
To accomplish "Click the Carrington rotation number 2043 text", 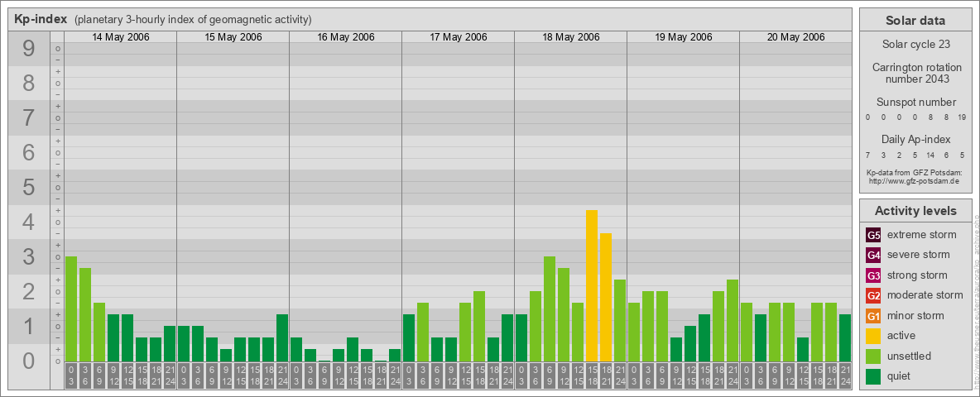I will pos(915,73).
